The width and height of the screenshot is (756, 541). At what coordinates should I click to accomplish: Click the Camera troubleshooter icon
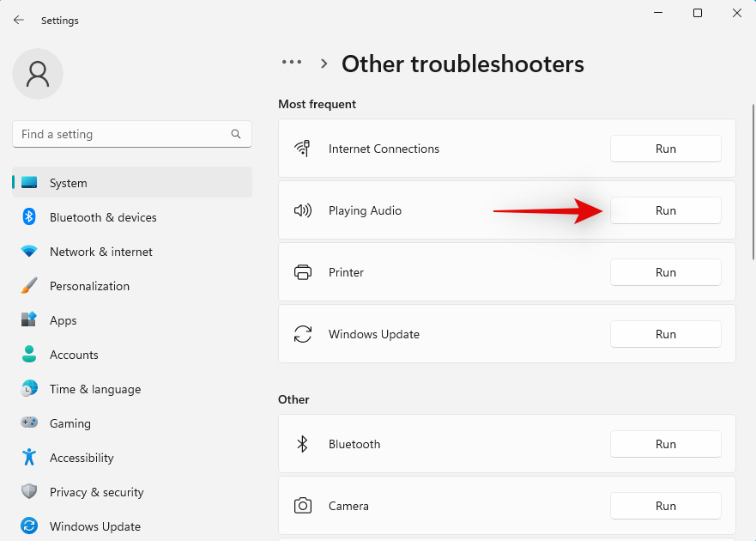[x=303, y=506]
